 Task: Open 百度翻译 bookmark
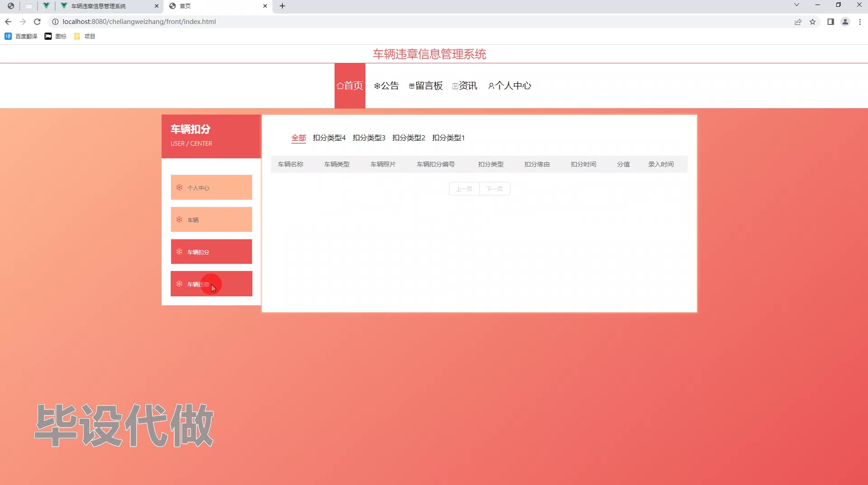pos(21,36)
